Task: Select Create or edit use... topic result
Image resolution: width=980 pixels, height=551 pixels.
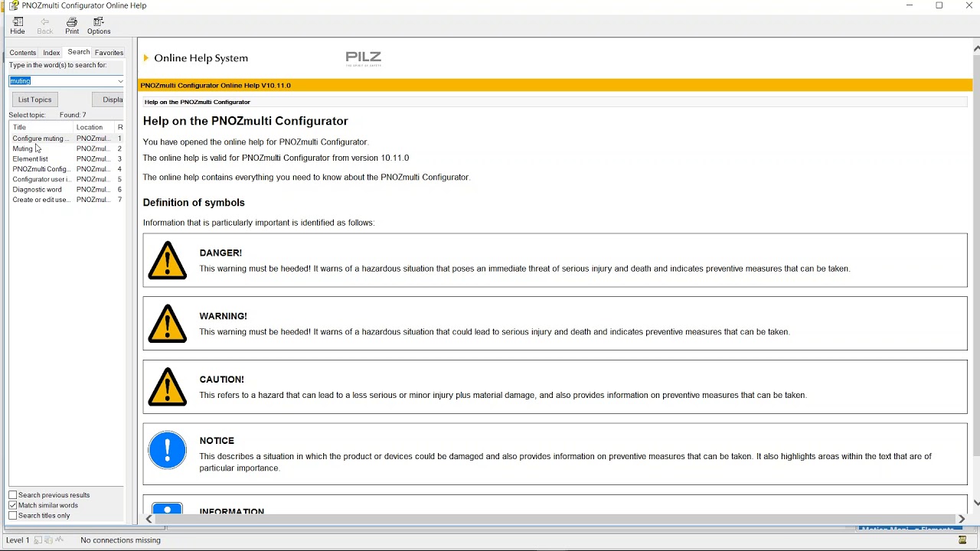Action: 67,200
